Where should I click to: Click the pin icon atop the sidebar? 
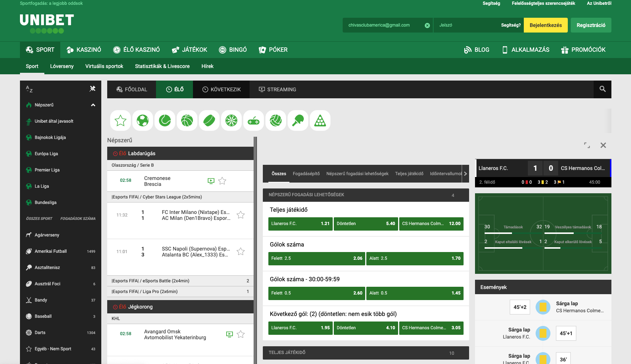[92, 89]
